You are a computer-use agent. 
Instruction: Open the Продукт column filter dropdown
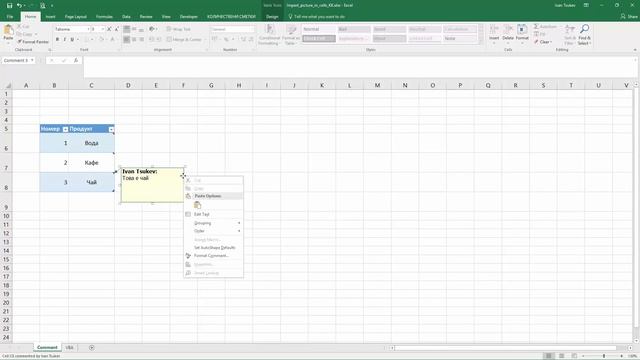(x=111, y=129)
